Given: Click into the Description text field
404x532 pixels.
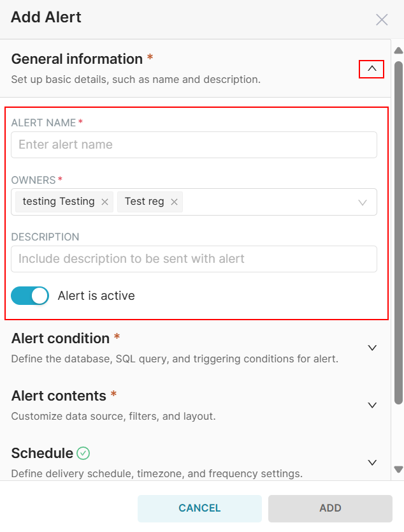Looking at the screenshot, I should (x=194, y=259).
